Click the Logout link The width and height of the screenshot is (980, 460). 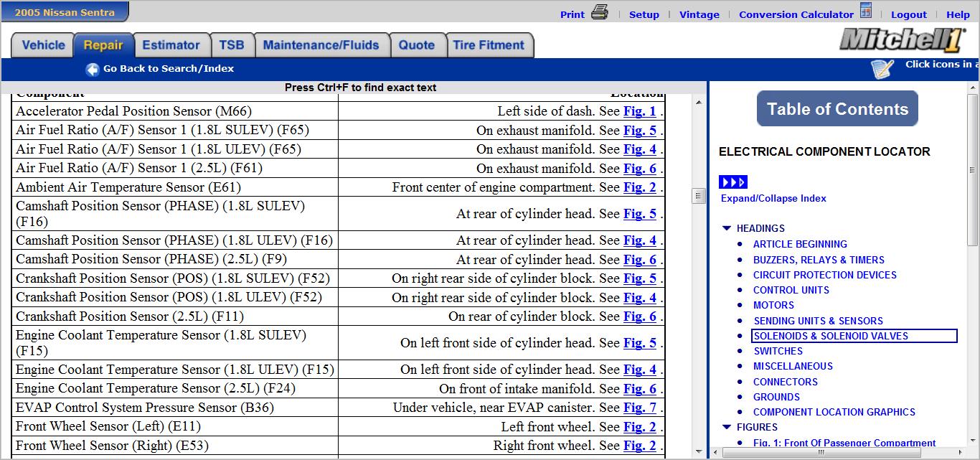[x=909, y=14]
